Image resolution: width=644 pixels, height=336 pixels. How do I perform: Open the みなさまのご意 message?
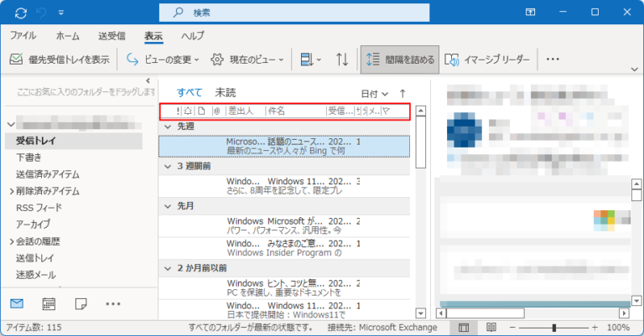(284, 248)
